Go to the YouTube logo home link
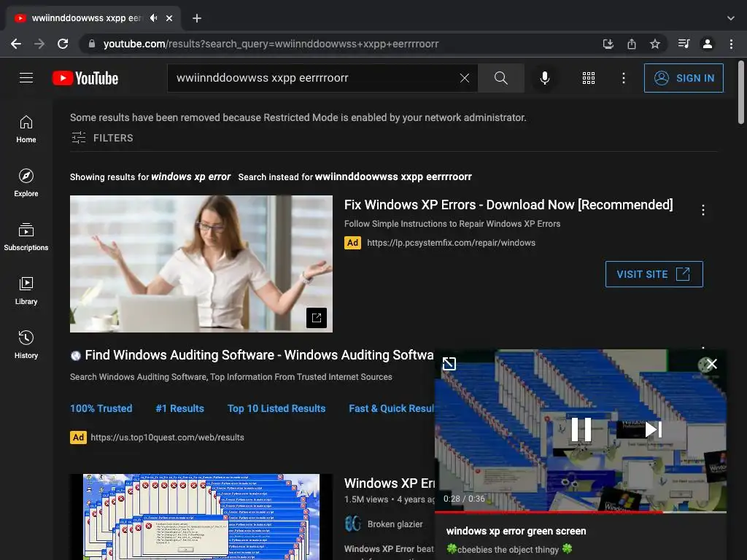This screenshot has width=747, height=560. pos(85,78)
